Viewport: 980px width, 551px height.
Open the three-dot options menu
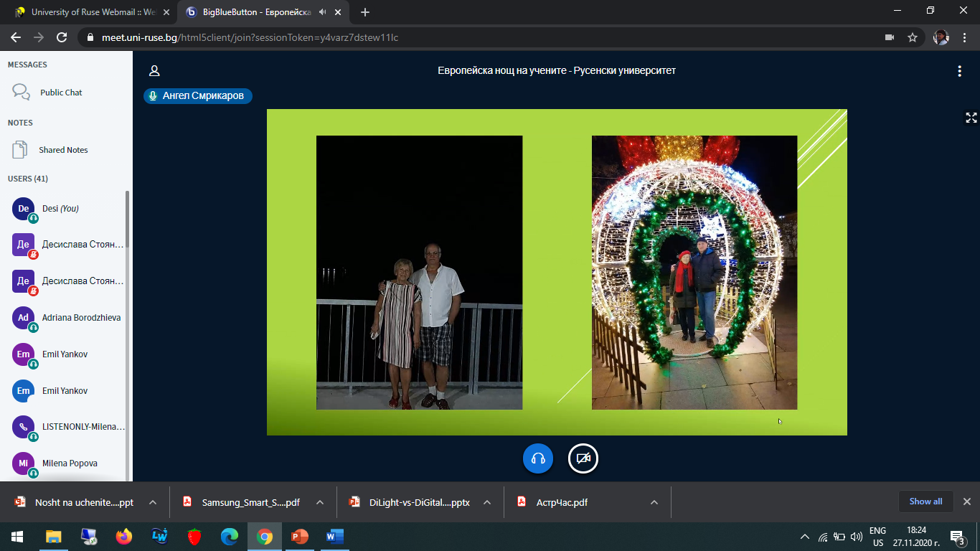pos(959,71)
